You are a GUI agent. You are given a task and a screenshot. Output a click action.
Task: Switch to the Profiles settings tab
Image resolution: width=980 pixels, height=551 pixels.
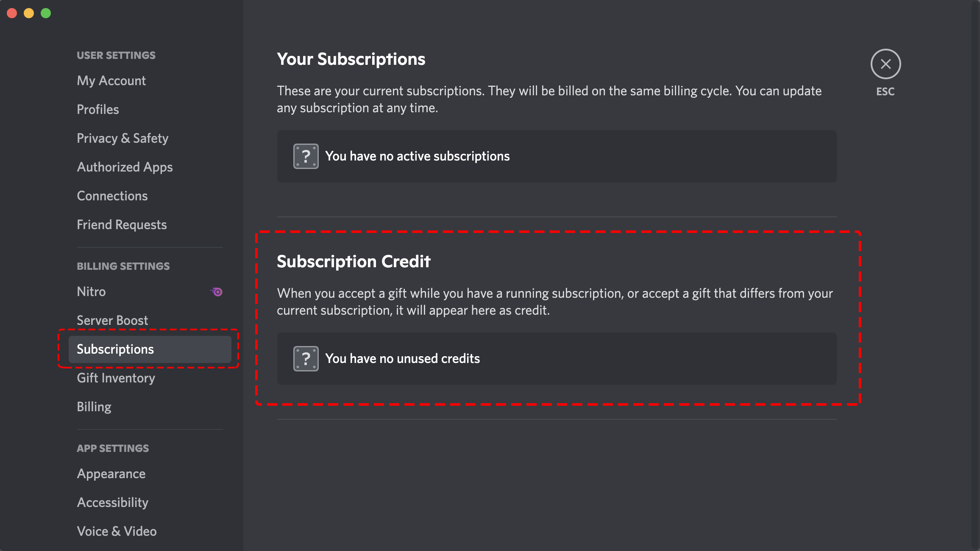click(x=97, y=109)
